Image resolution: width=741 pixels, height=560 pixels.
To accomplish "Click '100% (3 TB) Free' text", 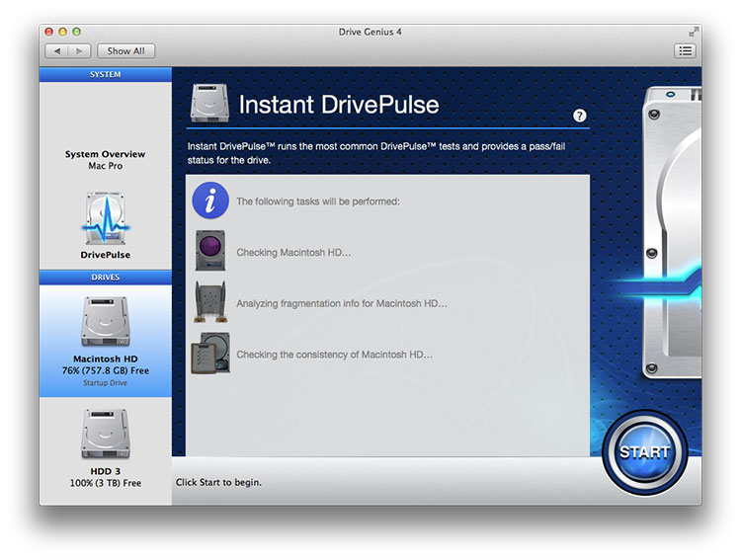I will click(106, 483).
